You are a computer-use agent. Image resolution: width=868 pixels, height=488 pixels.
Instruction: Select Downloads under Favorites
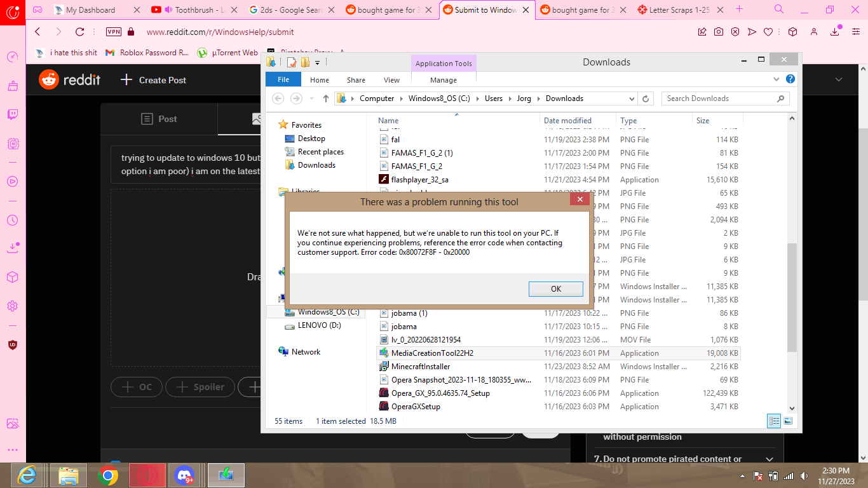[316, 165]
